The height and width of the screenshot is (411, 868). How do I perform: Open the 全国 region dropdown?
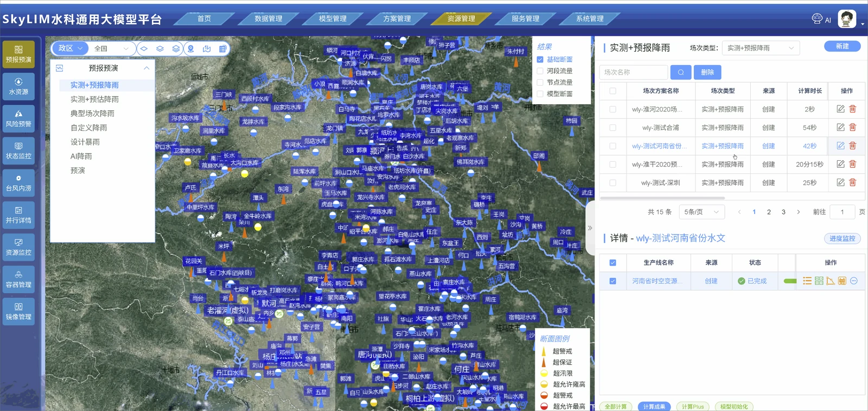(111, 48)
